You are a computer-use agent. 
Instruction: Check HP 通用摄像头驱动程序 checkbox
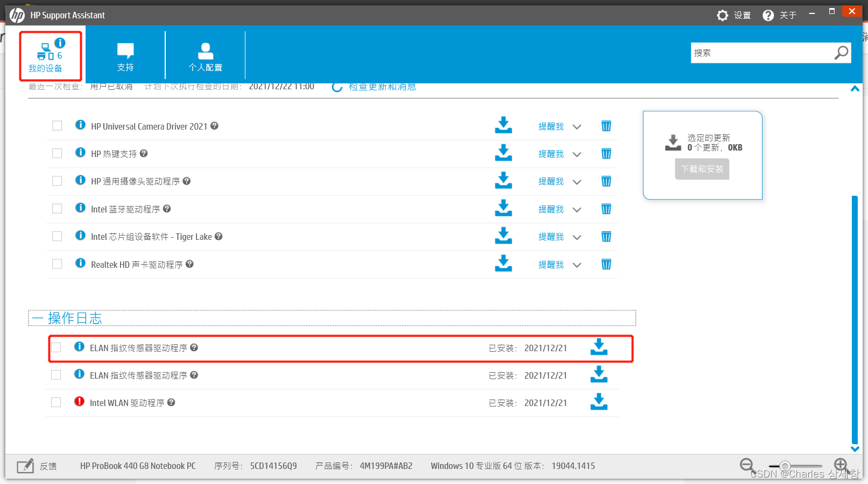tap(57, 181)
